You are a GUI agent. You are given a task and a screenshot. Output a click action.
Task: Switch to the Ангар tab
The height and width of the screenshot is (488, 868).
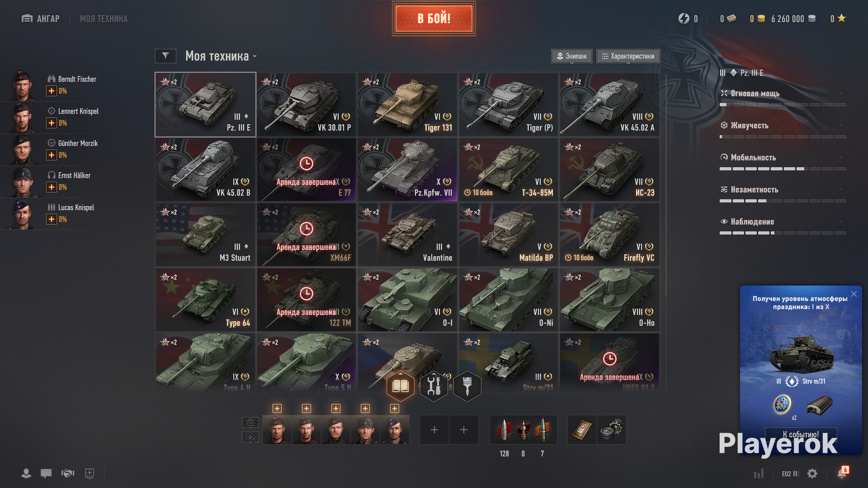point(41,19)
